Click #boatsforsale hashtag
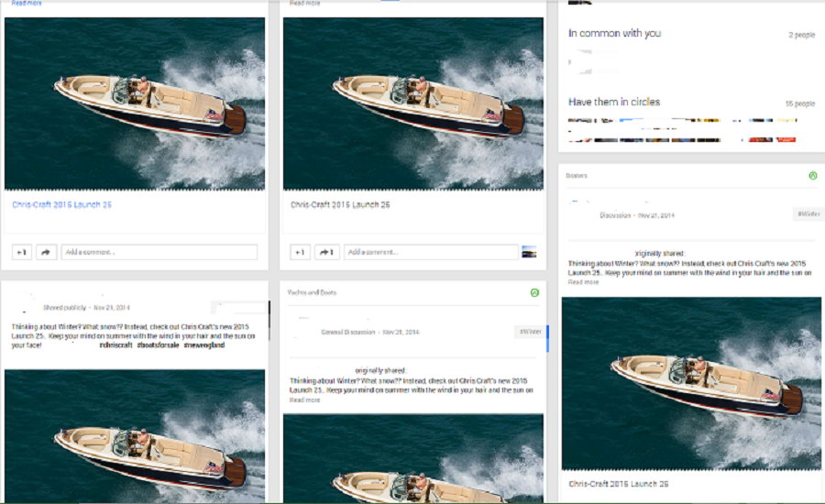 click(x=158, y=345)
